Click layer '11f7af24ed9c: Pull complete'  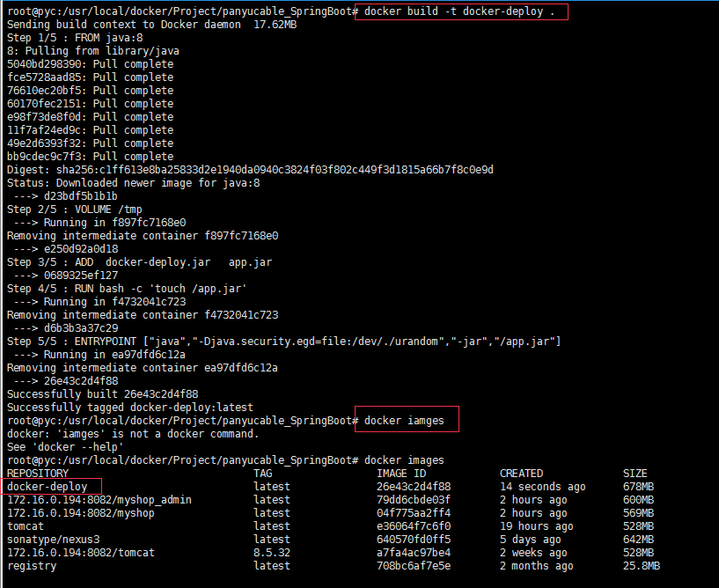[x=91, y=130]
